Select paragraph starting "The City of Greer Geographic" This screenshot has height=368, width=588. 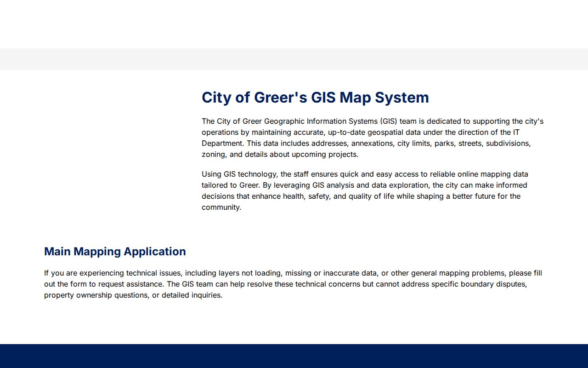coord(373,138)
